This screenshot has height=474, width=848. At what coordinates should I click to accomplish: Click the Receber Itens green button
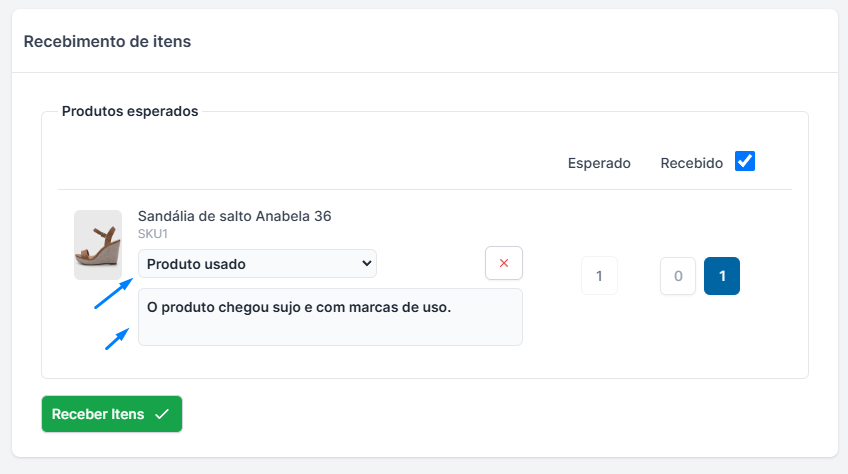tap(112, 414)
